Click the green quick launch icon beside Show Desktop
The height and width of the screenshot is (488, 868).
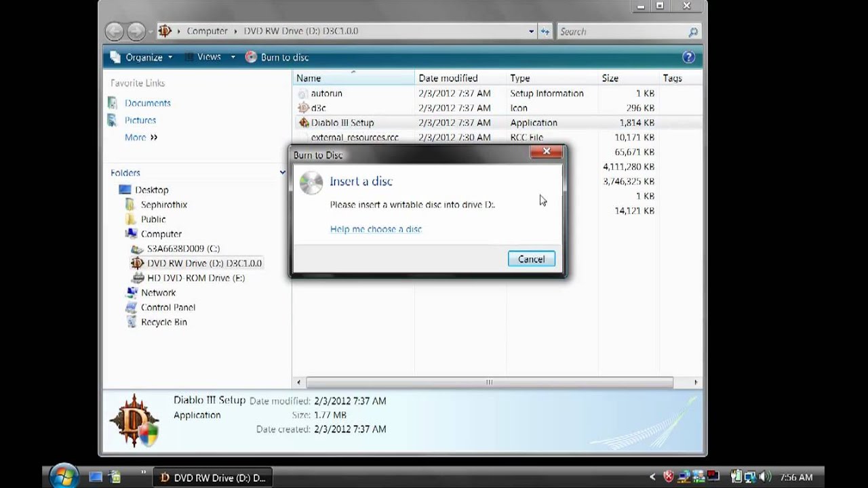(x=115, y=477)
